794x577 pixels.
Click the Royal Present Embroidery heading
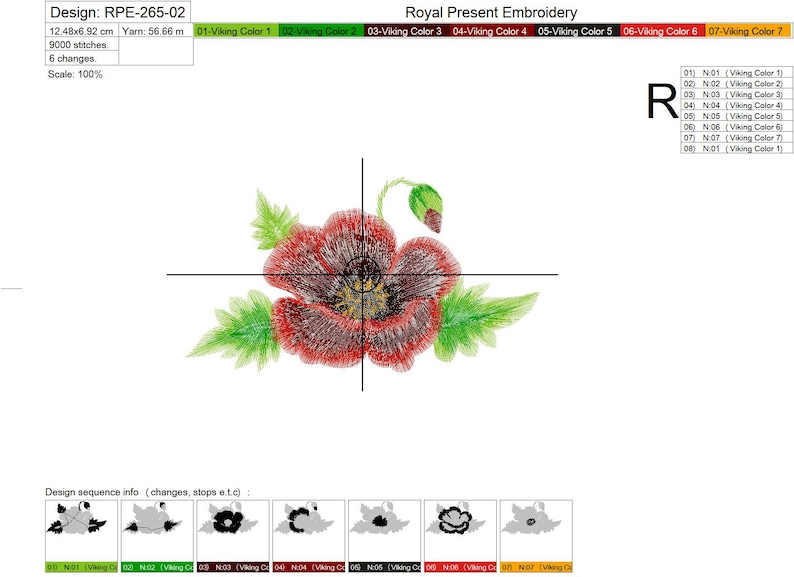click(x=491, y=12)
